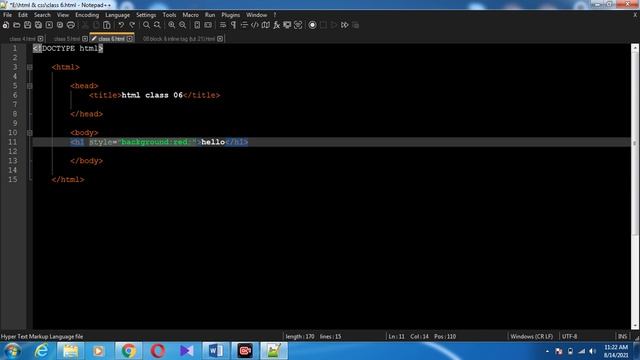
Task: Toggle synchronized vertical scrolling
Action: point(197,25)
